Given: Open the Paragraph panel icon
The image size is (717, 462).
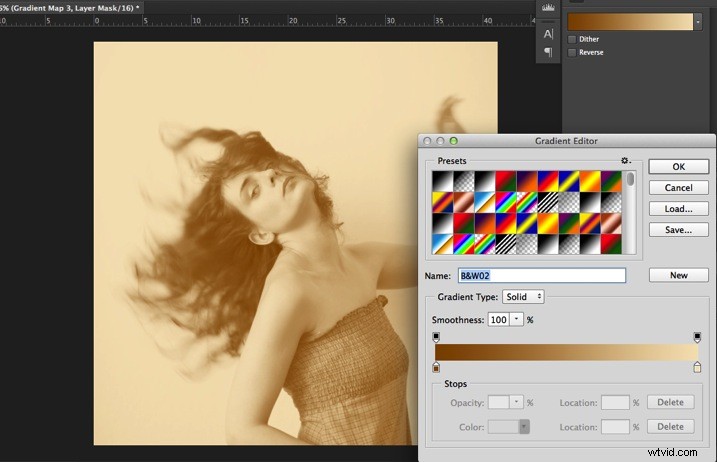Looking at the screenshot, I should [548, 52].
